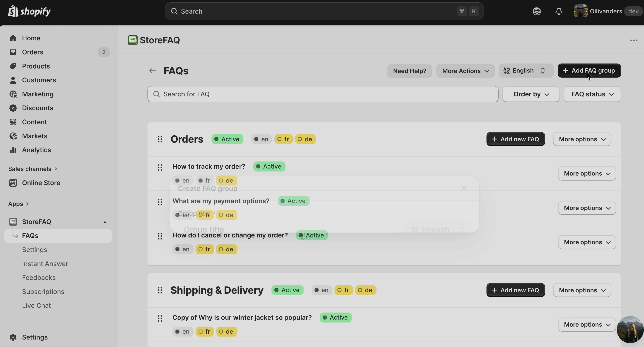Open the FAQ status filter

(592, 94)
